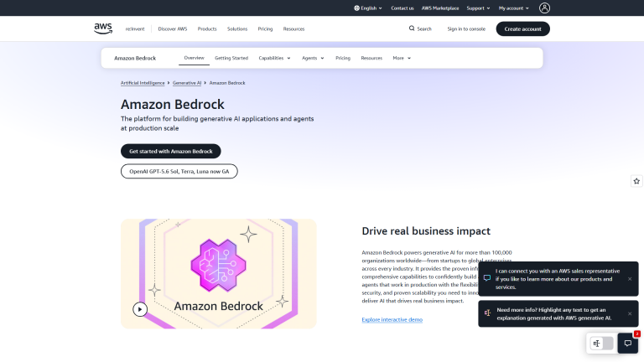The width and height of the screenshot is (644, 362).
Task: Follow the Generative AI breadcrumb
Action: pyautogui.click(x=187, y=83)
